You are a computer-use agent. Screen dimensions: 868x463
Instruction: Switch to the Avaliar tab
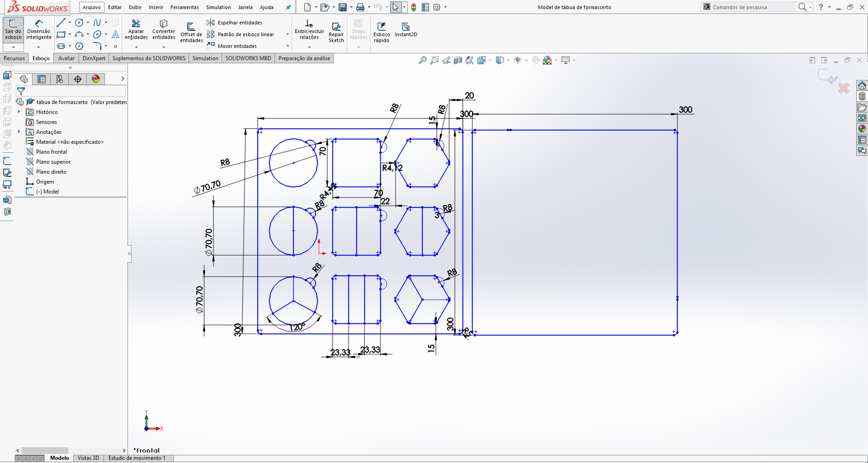(x=66, y=58)
